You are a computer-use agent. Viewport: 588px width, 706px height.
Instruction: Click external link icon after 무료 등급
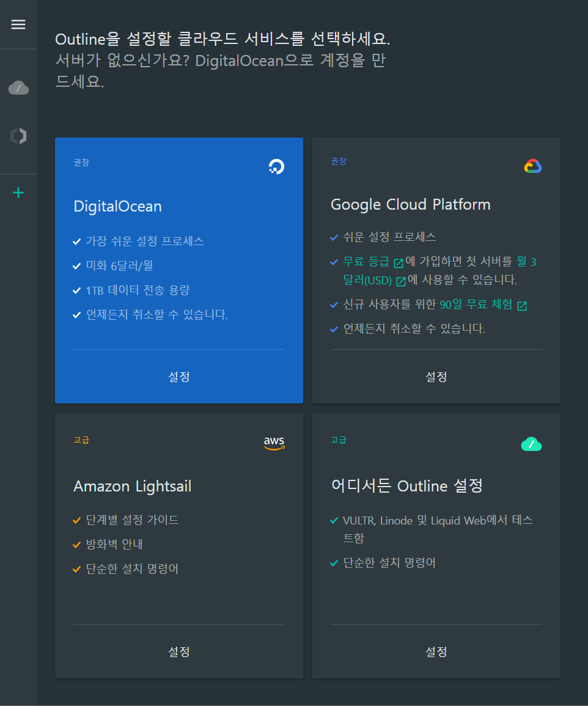[399, 262]
